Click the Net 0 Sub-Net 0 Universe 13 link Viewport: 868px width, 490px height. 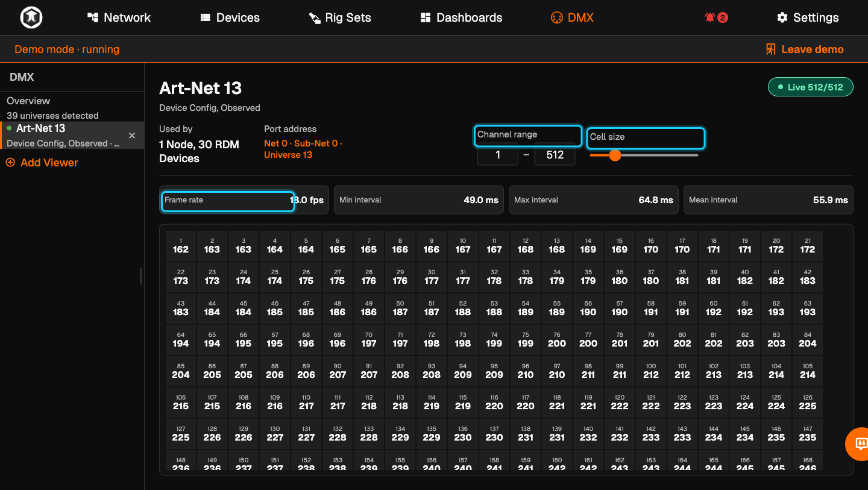[x=303, y=149]
